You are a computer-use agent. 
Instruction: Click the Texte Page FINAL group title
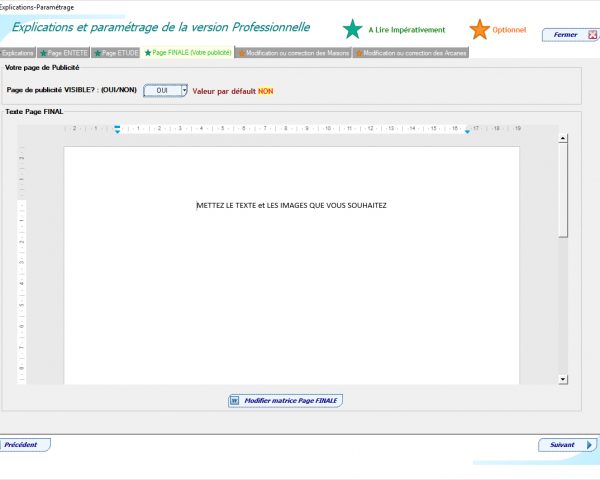coord(34,112)
